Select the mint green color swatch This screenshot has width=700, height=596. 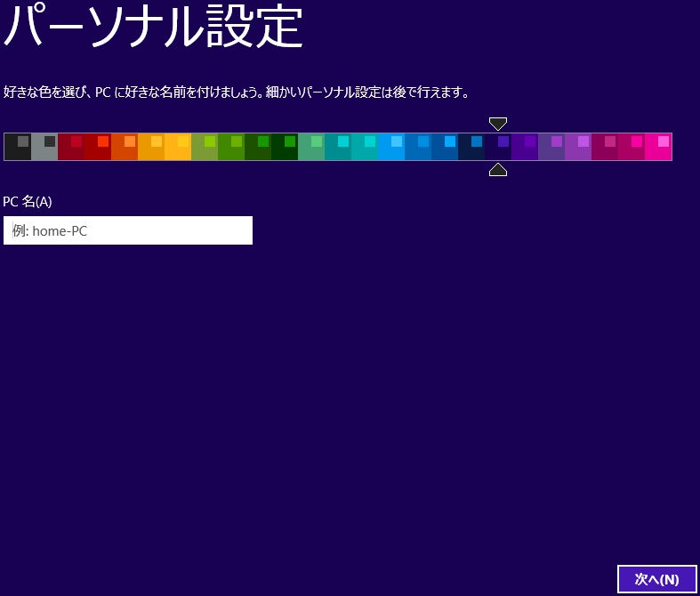point(311,147)
